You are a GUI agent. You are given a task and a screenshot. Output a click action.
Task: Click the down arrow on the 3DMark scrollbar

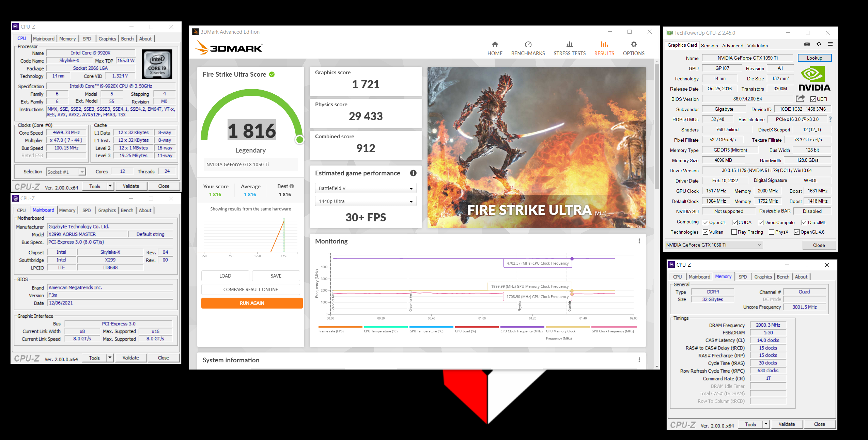[657, 366]
